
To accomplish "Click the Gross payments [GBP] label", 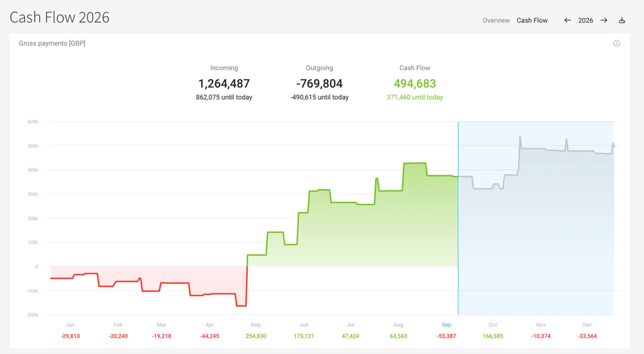I will point(52,43).
